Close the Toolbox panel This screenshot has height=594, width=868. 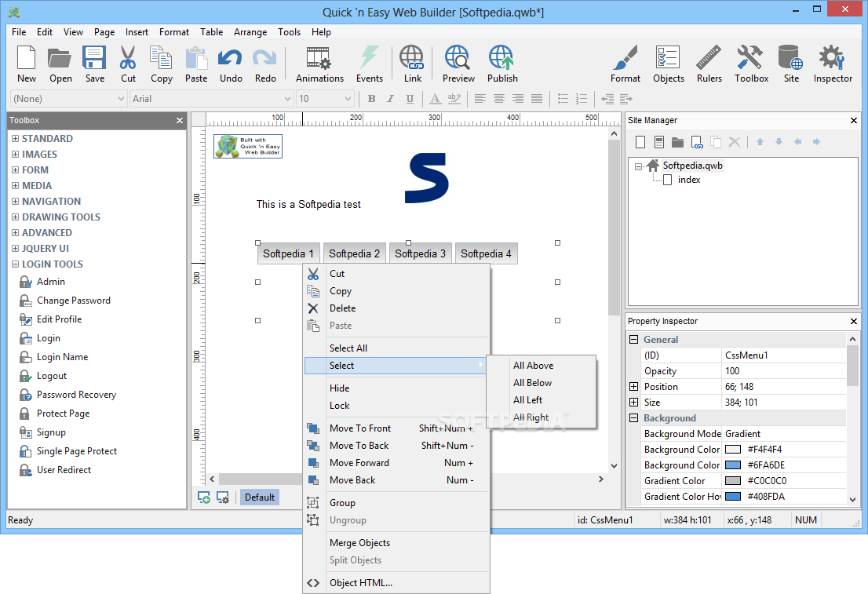point(180,120)
